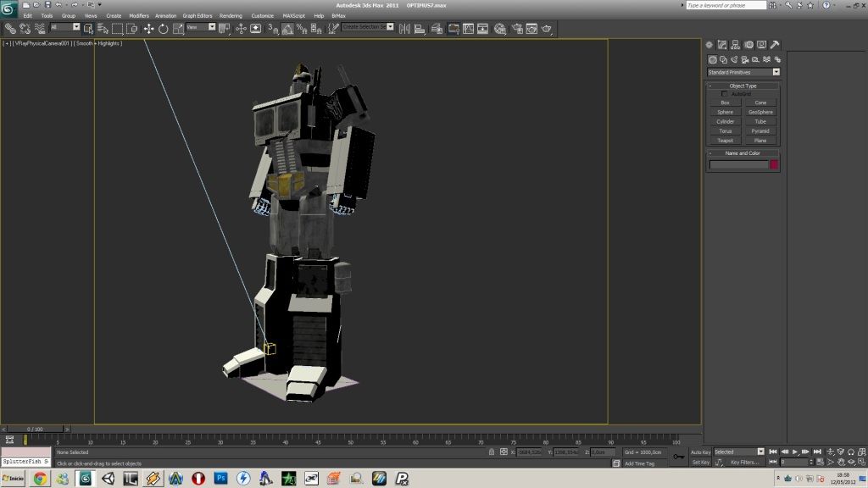The width and height of the screenshot is (868, 488).
Task: Click the Edit Named Selection Sets icon
Action: pos(332,29)
